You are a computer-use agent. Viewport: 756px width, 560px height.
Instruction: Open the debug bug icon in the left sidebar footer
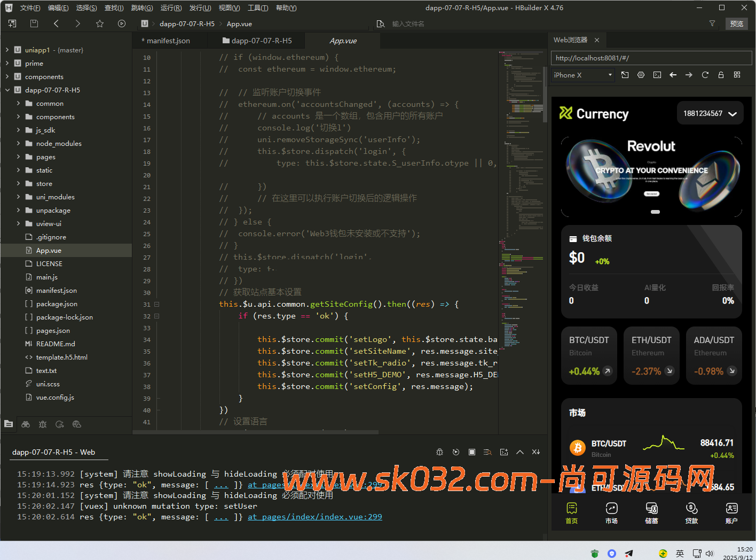pyautogui.click(x=43, y=424)
